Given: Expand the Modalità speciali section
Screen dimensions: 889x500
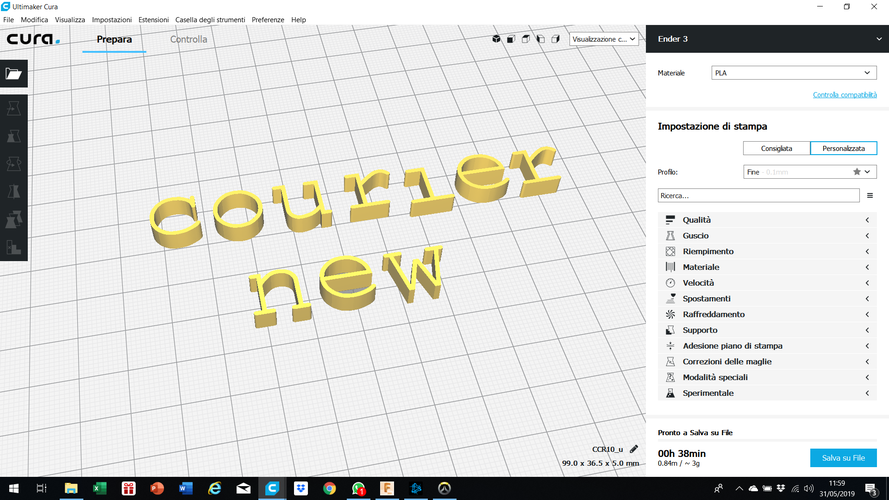Looking at the screenshot, I should point(767,377).
